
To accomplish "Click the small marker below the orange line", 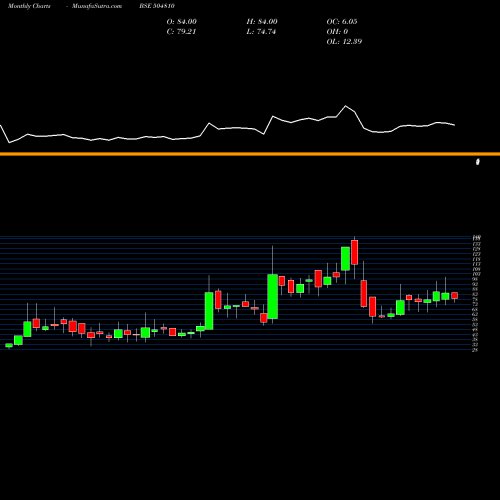I will tap(478, 162).
